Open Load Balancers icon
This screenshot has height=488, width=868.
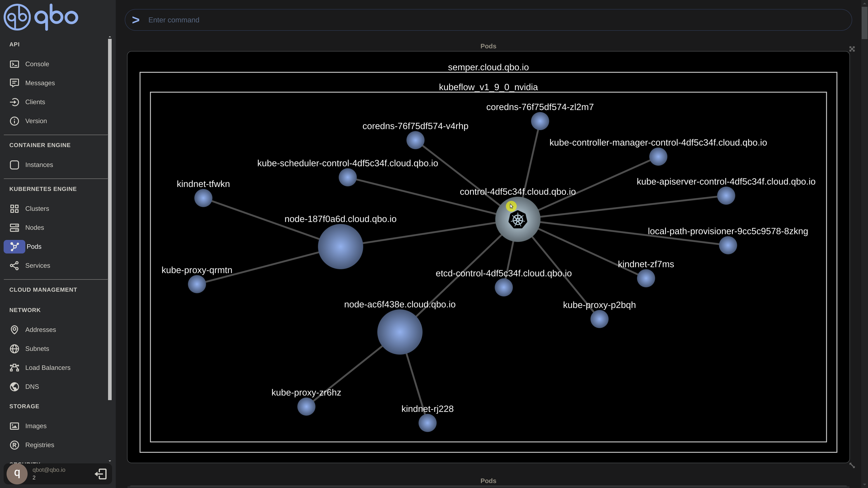click(14, 368)
